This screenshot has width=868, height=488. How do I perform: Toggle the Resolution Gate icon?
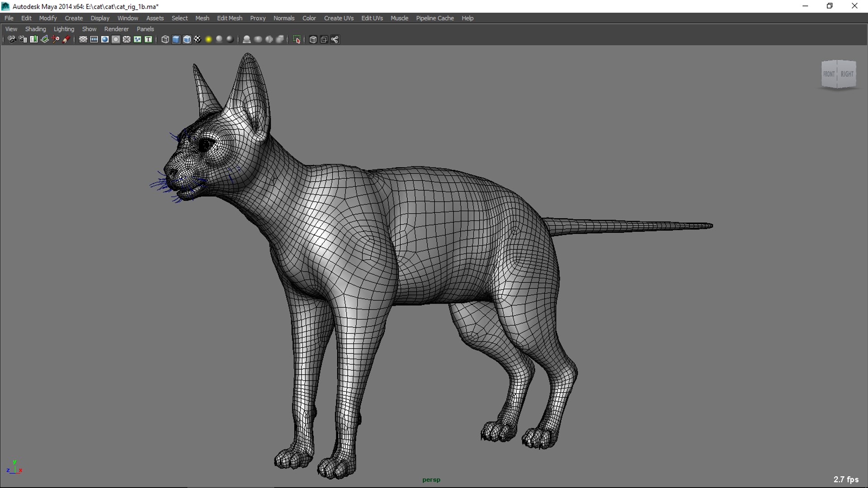(105, 39)
